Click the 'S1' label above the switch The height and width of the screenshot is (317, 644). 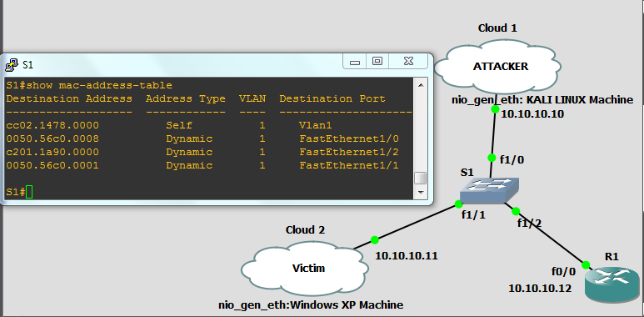[467, 173]
